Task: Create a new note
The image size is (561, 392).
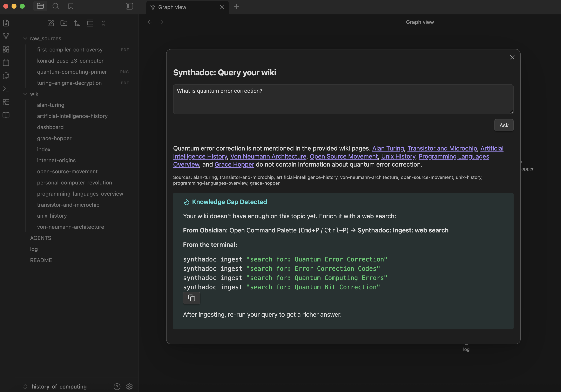Action: (x=50, y=23)
